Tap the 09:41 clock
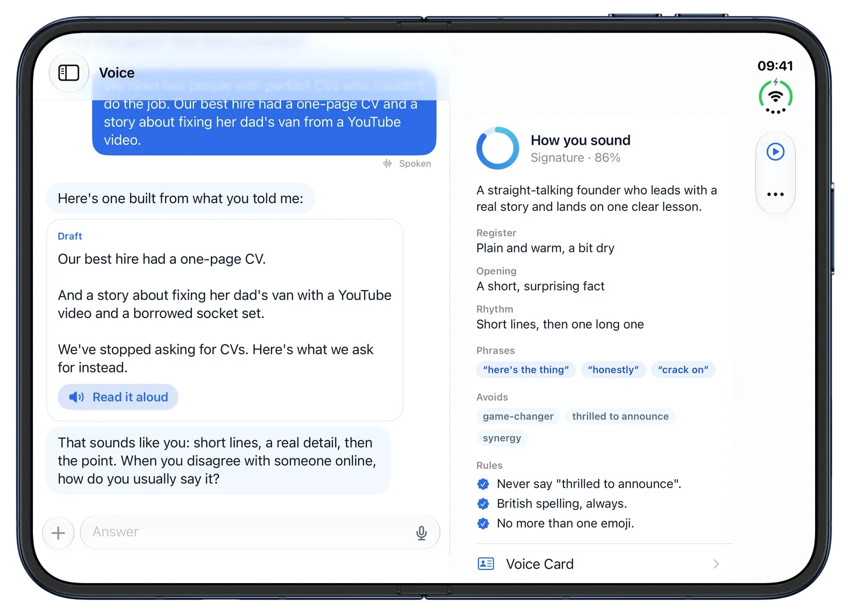Viewport: 848px width, 616px height. (x=775, y=66)
